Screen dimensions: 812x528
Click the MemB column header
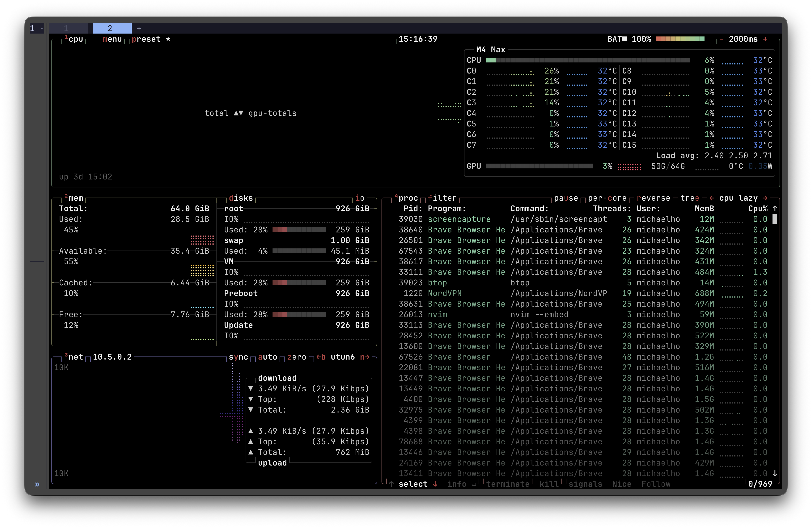coord(704,209)
